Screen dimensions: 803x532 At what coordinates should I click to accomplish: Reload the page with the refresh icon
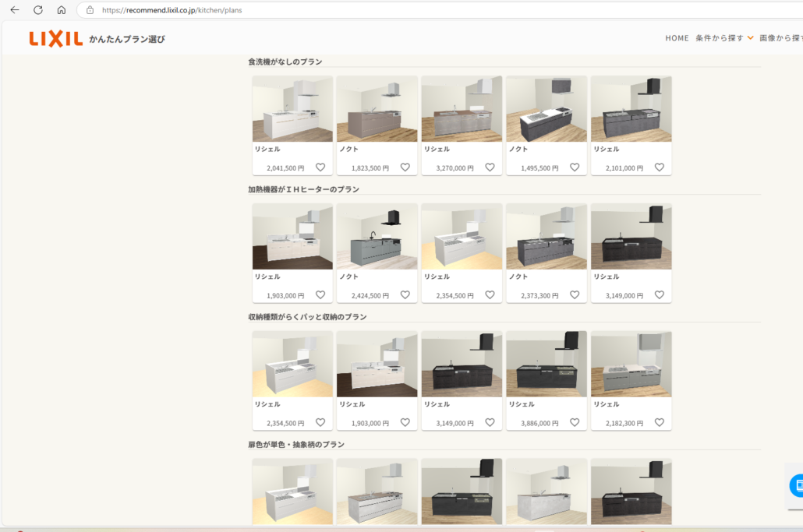pos(38,9)
